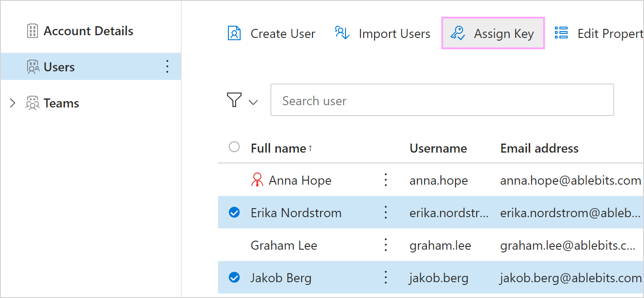Open the three-dot menu next to Users
644x298 pixels.
167,66
